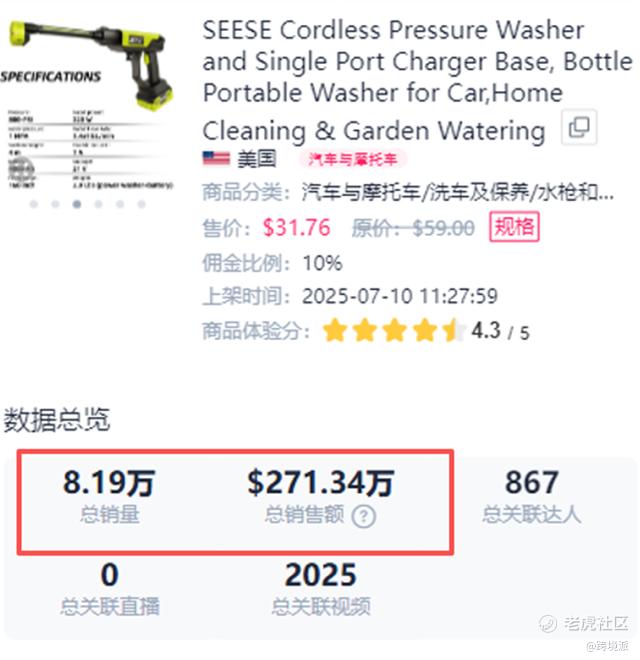Click the pressure washer product thumbnail image
Image resolution: width=640 pixels, height=660 pixels.
point(88,105)
